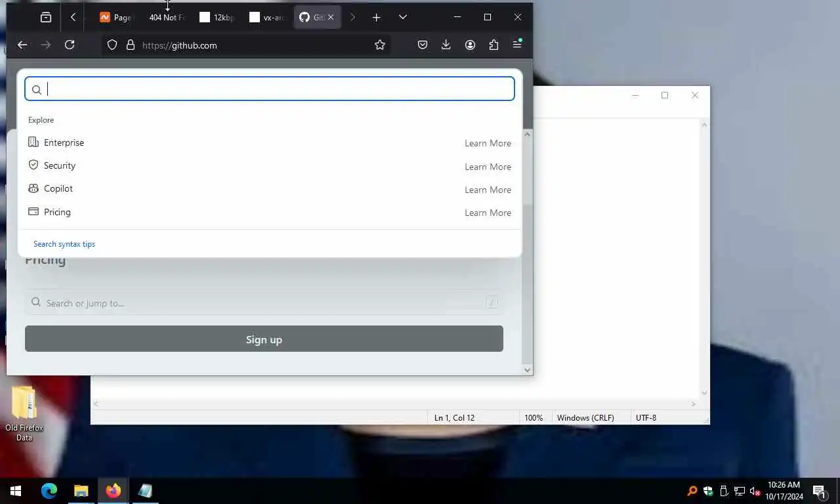Screen dimensions: 840x504
Task: Bookmark this page with the star
Action: pyautogui.click(x=379, y=45)
